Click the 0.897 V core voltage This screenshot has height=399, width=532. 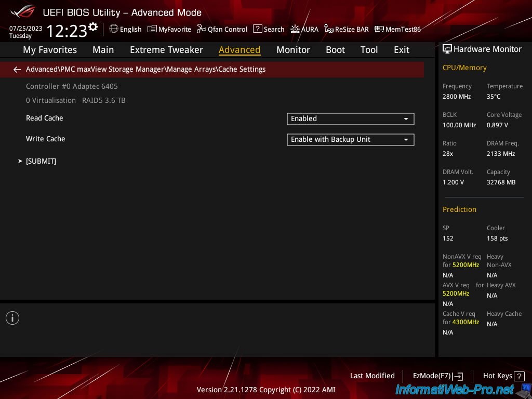pyautogui.click(x=497, y=125)
